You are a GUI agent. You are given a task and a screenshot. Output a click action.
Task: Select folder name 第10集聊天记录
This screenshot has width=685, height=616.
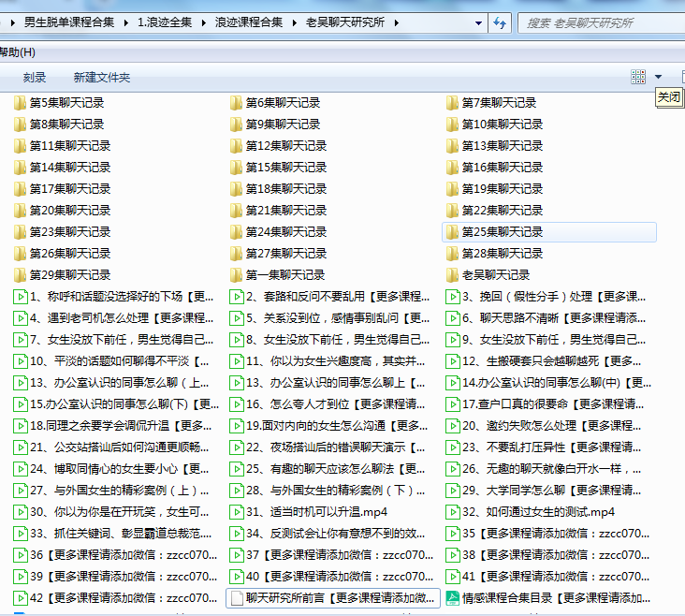pyautogui.click(x=503, y=125)
